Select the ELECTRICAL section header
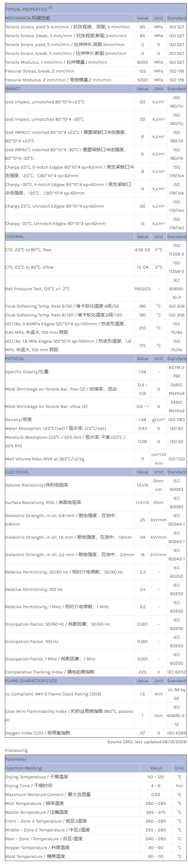The width and height of the screenshot is (188, 868). coord(17,472)
